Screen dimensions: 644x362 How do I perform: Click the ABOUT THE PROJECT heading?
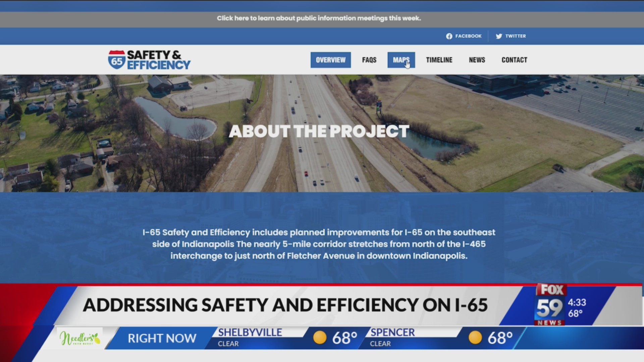[319, 131]
